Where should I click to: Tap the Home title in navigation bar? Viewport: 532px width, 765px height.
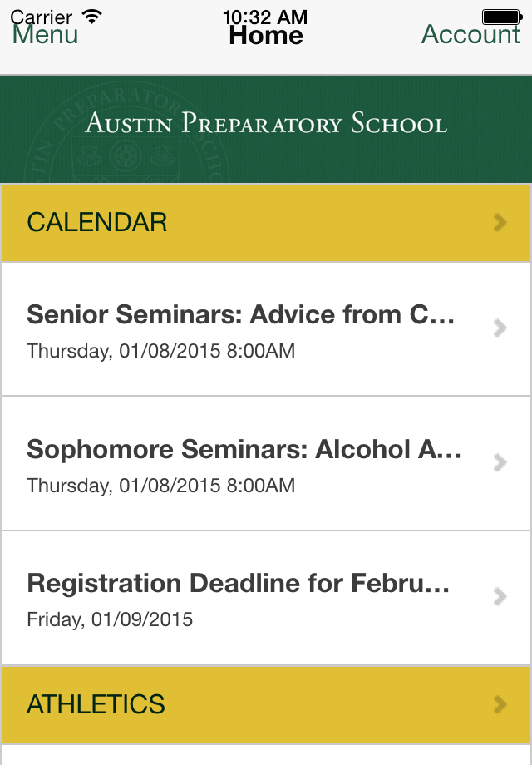(266, 35)
